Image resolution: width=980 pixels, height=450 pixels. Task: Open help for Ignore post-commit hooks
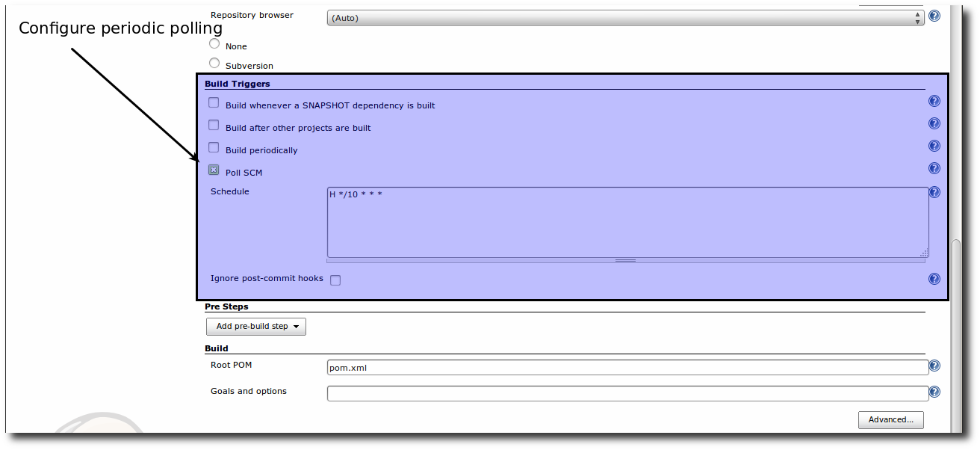coord(934,278)
